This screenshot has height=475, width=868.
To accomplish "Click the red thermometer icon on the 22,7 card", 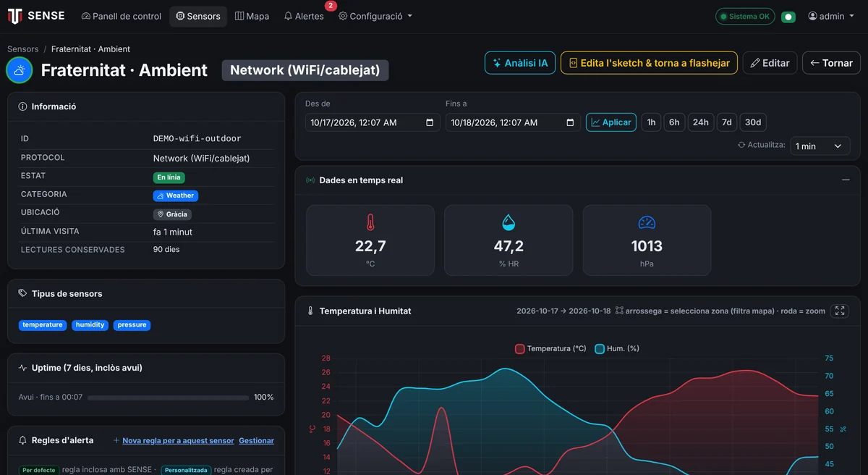I will tap(370, 222).
